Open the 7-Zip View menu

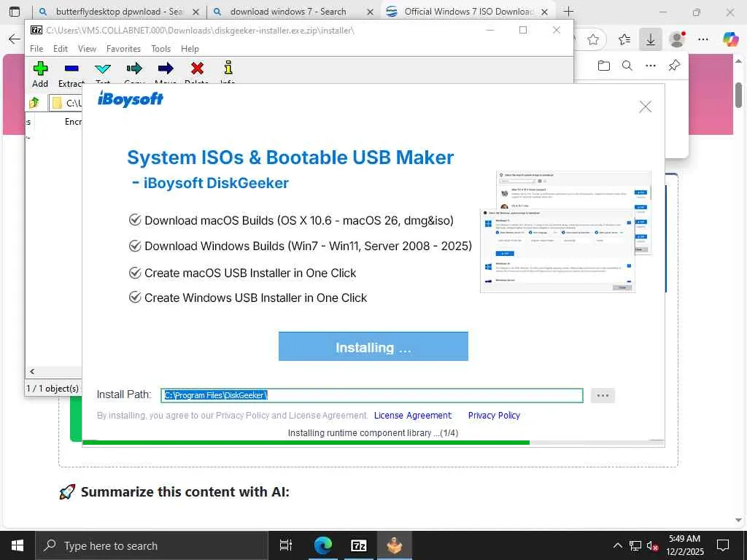point(87,49)
